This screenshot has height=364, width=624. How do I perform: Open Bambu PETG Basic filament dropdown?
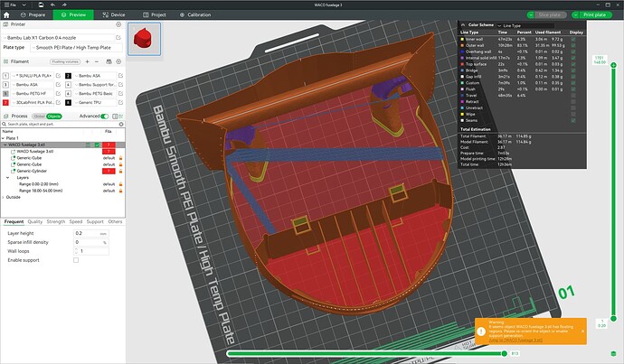click(x=95, y=93)
